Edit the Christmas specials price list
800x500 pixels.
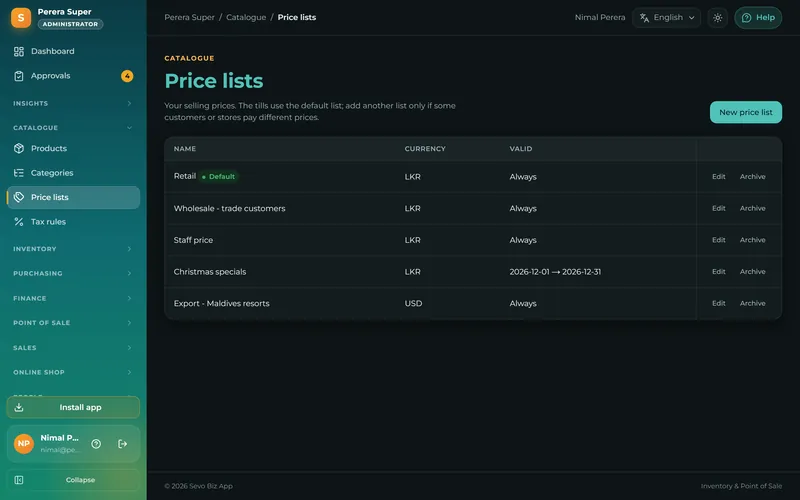point(718,271)
